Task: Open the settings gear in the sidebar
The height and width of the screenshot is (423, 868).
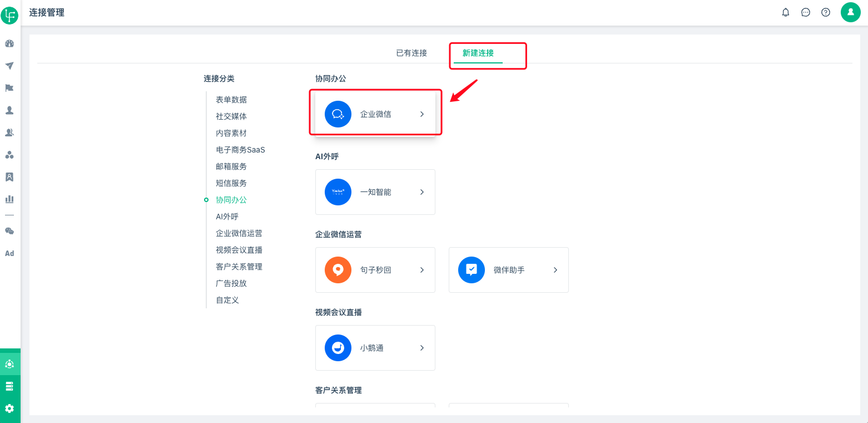Action: [x=9, y=409]
